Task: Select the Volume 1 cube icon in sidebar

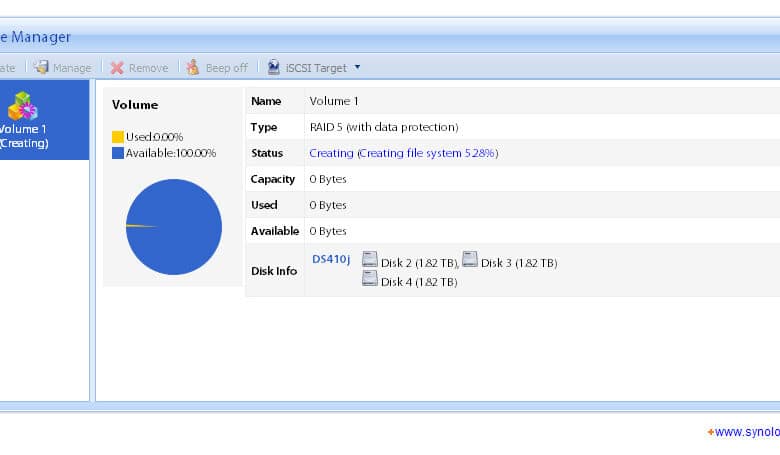Action: (x=22, y=106)
